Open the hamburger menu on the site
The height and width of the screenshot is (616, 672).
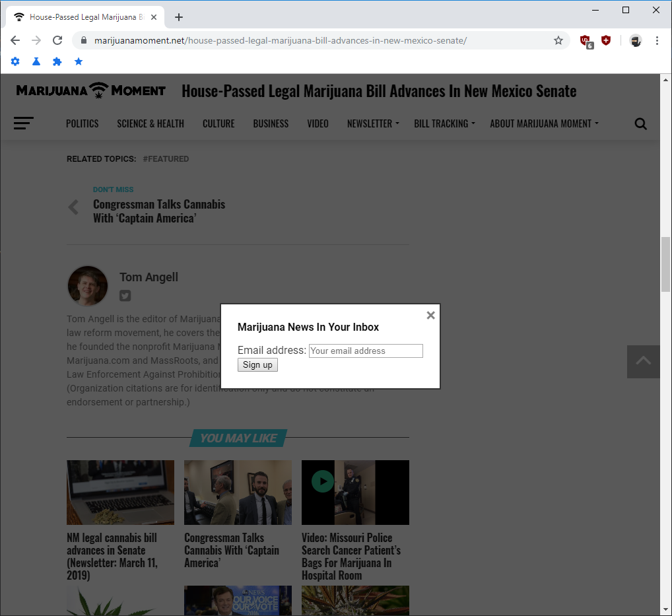click(23, 123)
